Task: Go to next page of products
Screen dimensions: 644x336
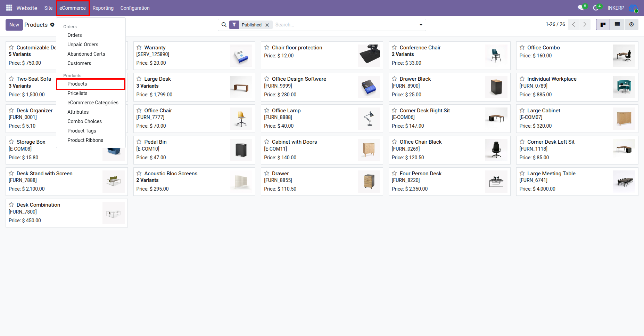Action: tap(585, 24)
